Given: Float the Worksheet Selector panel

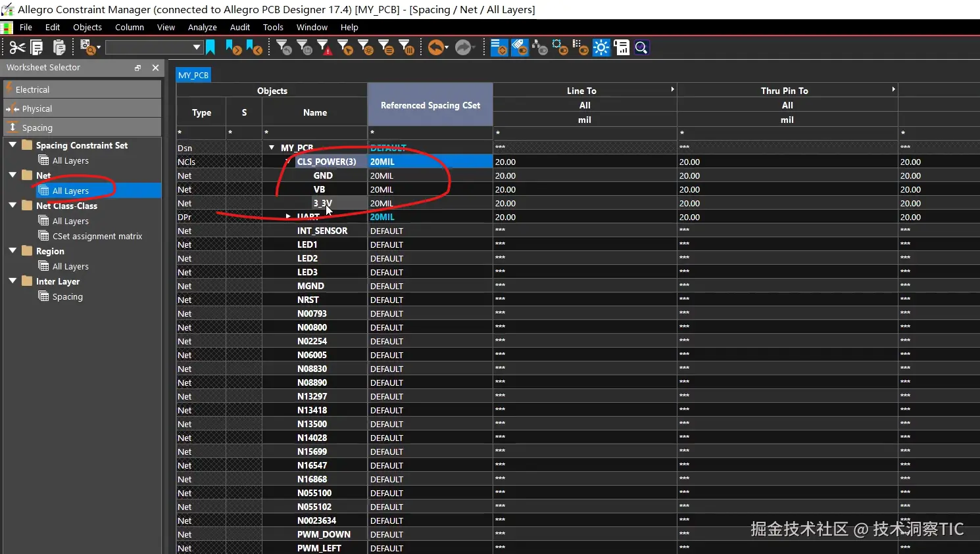Looking at the screenshot, I should point(137,68).
